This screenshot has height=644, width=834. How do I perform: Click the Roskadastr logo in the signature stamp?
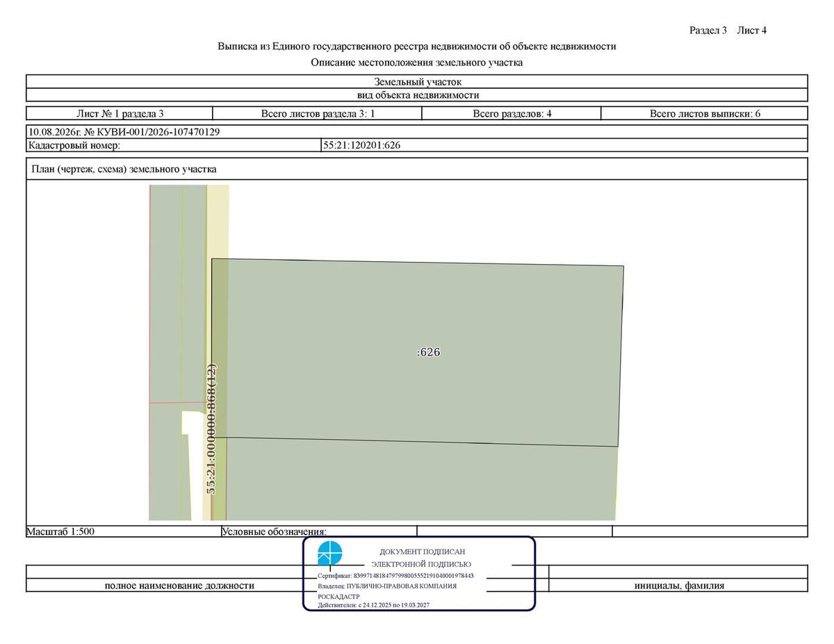click(329, 554)
